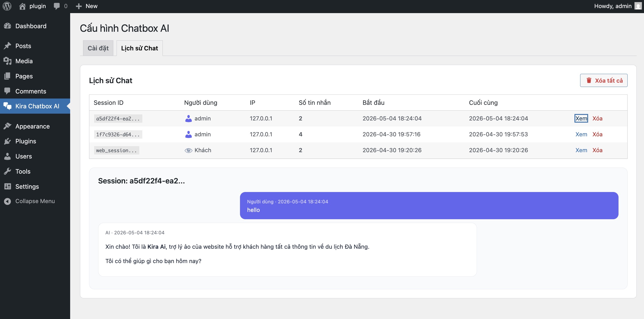Open Users menu item

(35, 156)
